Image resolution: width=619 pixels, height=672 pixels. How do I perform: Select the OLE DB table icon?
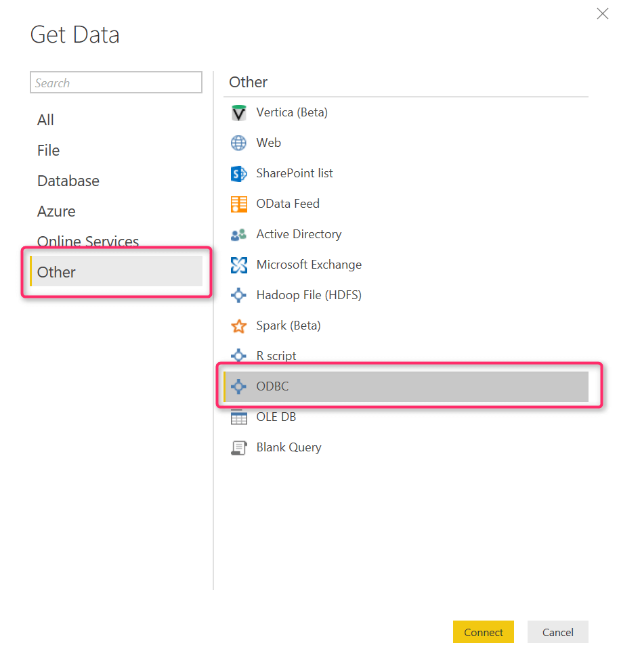[x=239, y=418]
